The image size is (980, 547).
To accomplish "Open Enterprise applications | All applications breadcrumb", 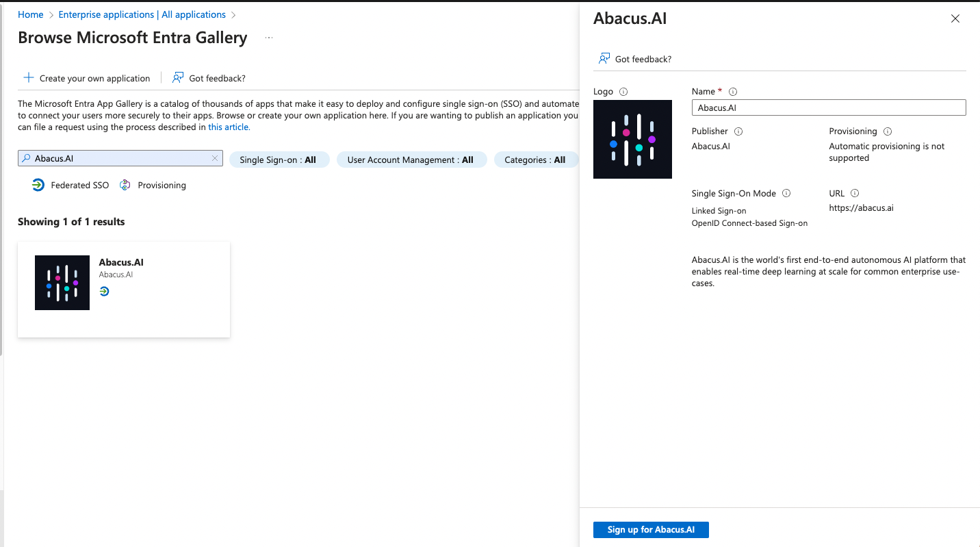I will pos(142,14).
